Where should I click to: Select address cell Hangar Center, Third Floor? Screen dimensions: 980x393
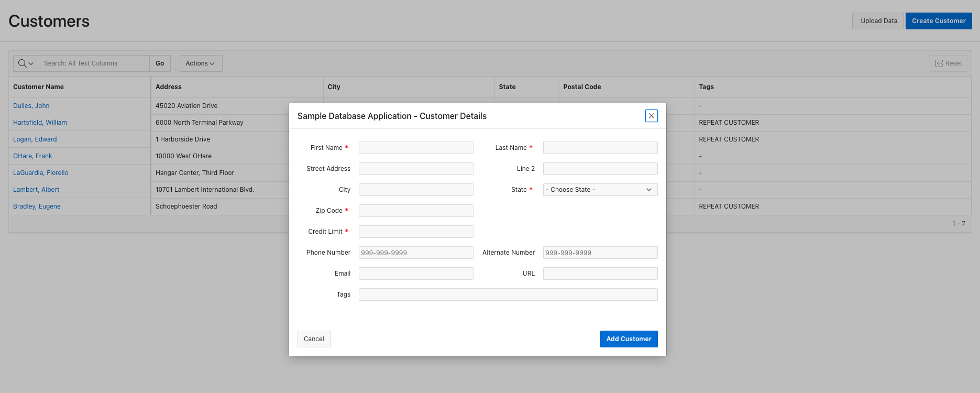tap(195, 173)
